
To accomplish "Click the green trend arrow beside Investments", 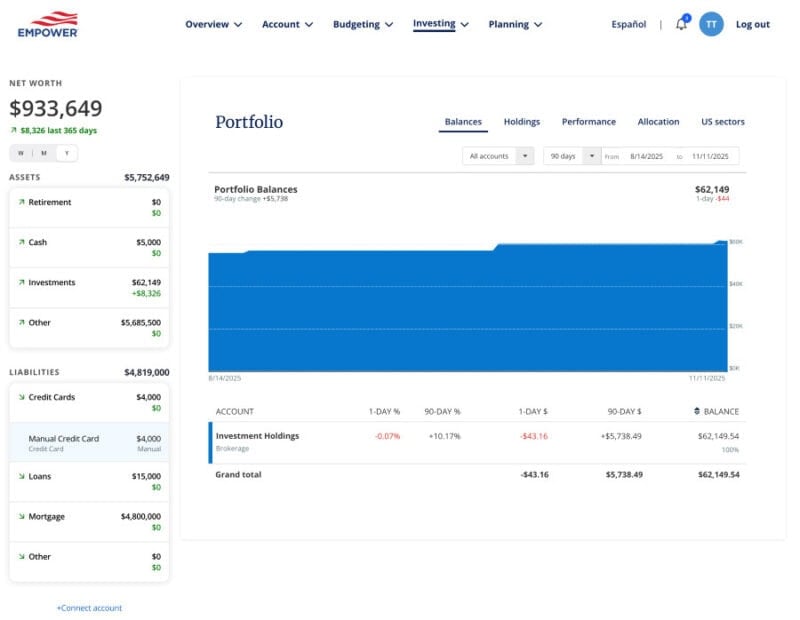I will pos(21,283).
